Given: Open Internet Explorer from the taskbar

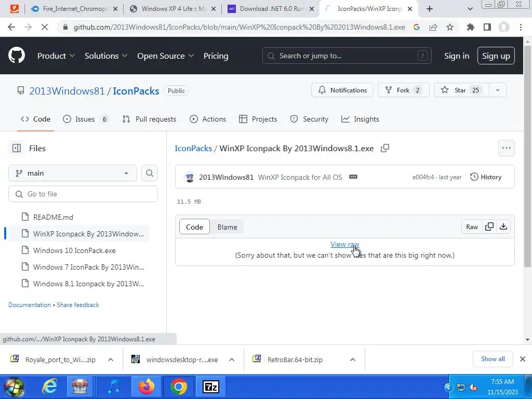Looking at the screenshot, I should coord(49,387).
